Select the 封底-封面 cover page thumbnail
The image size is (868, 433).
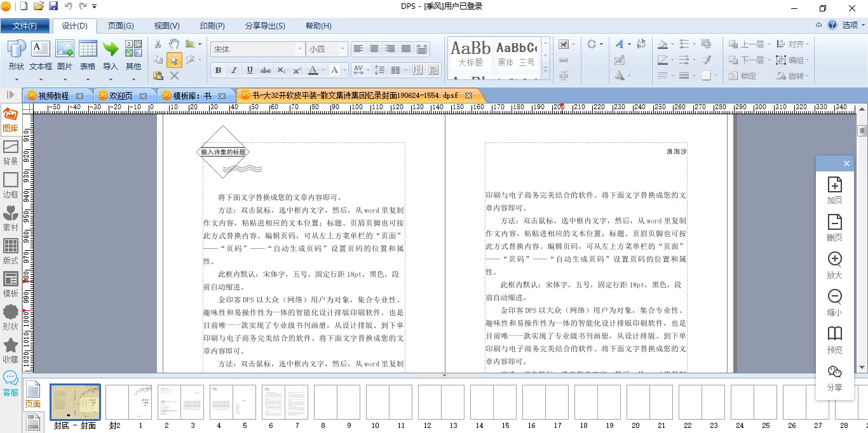click(75, 402)
